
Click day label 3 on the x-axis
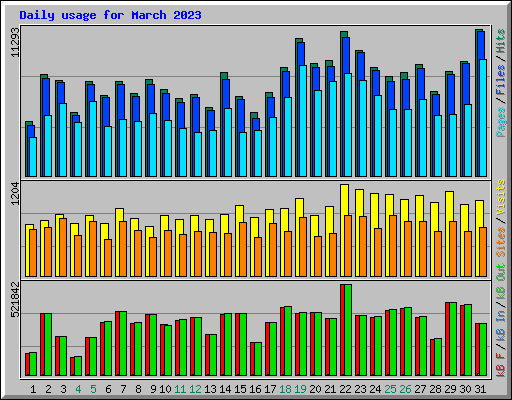coord(63,389)
